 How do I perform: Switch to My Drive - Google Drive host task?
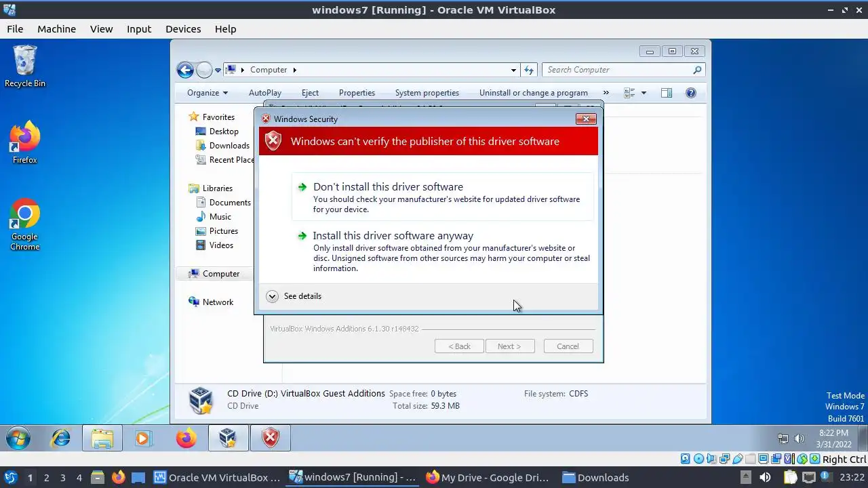click(488, 477)
